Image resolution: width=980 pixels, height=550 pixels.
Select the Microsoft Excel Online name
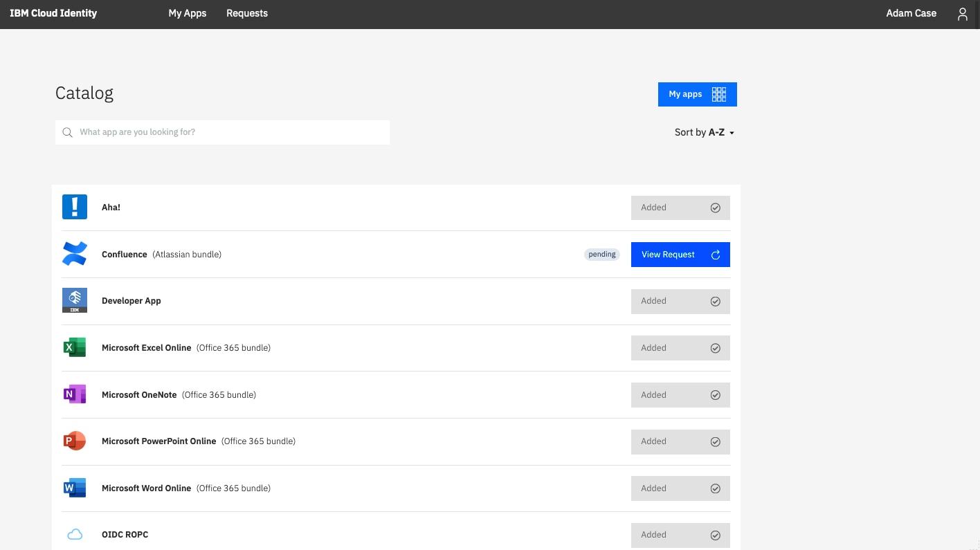tap(147, 348)
